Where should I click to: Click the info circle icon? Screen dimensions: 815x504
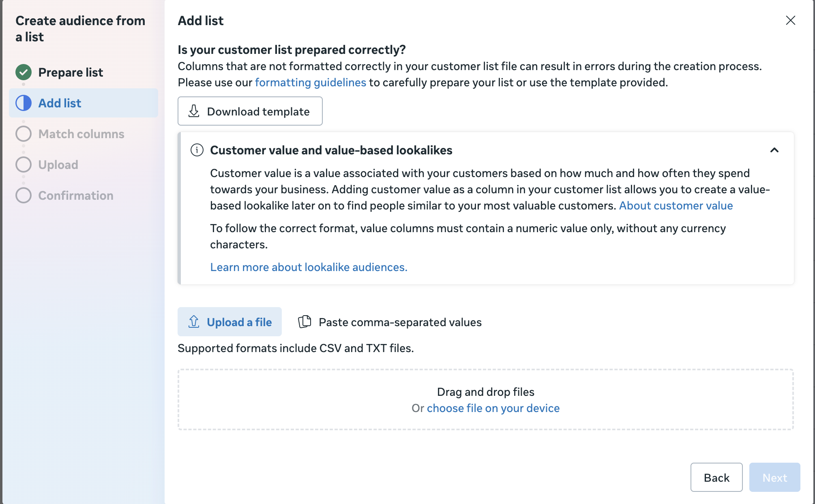click(197, 150)
